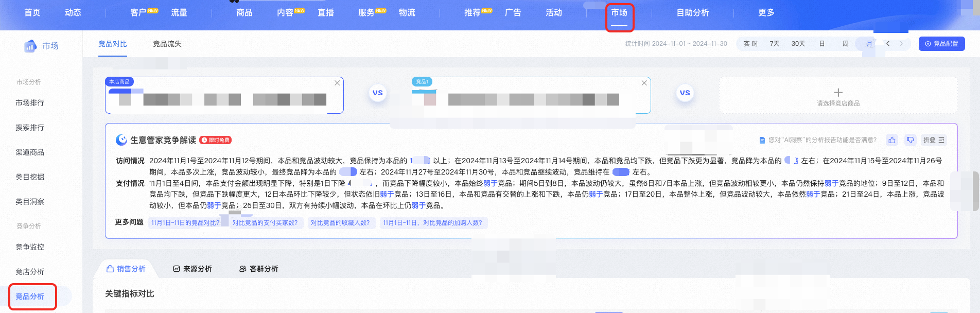980x313 pixels.
Task: Open 渠道商品 in sidebar
Action: (30, 152)
